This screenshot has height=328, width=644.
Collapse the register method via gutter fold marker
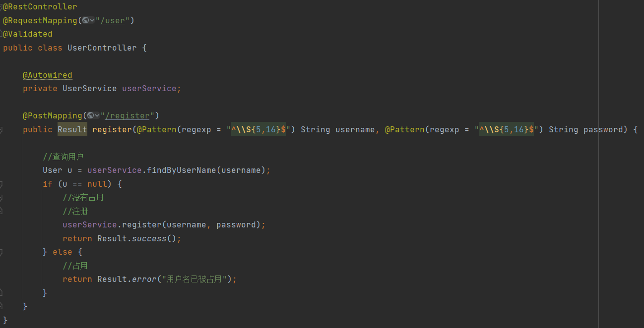click(1, 129)
